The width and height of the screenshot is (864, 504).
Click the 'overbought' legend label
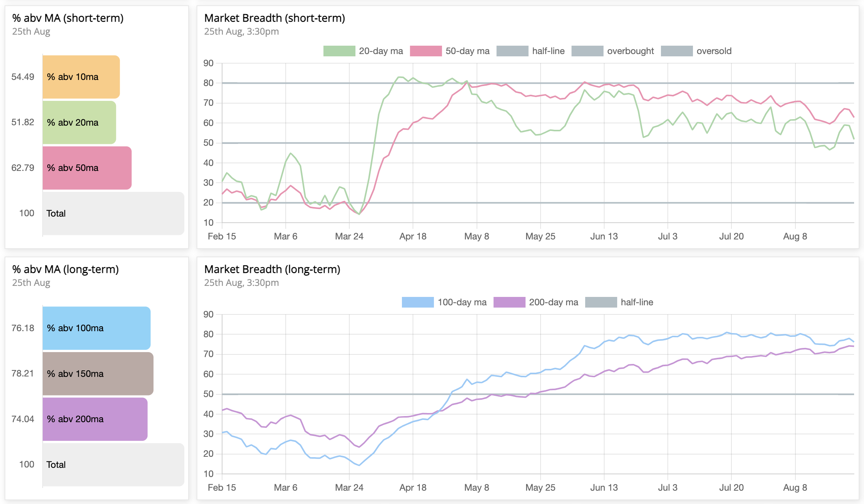[x=630, y=51]
